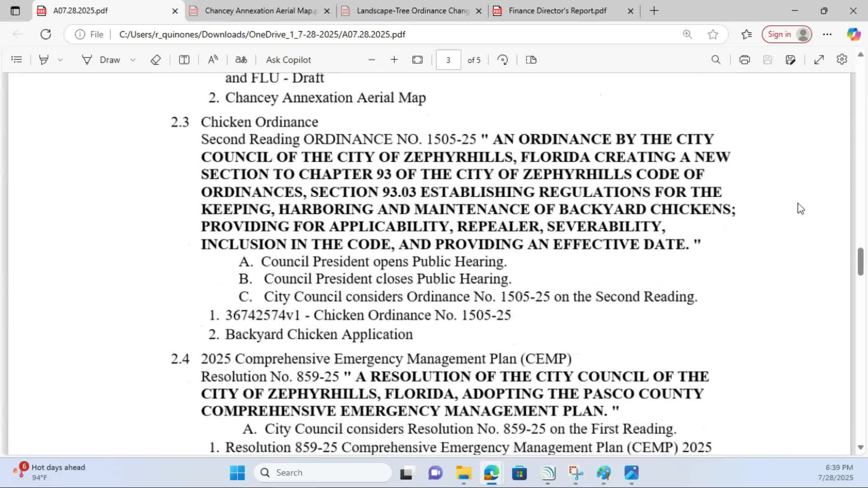Viewport: 868px width, 488px height.
Task: Click the page number input field
Action: coord(448,60)
